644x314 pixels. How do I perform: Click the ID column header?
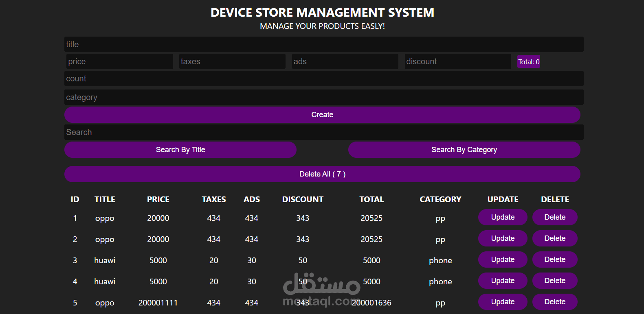coord(75,199)
